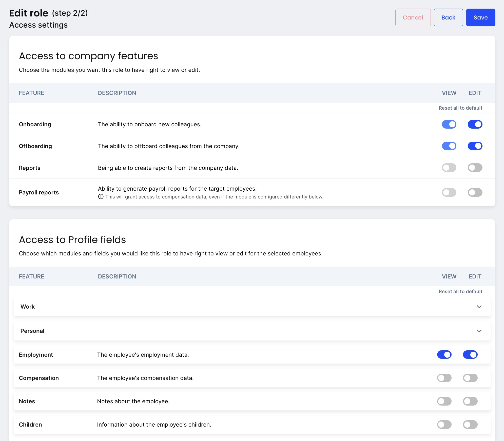
Task: Disable Onboarding view toggle
Action: click(x=449, y=124)
